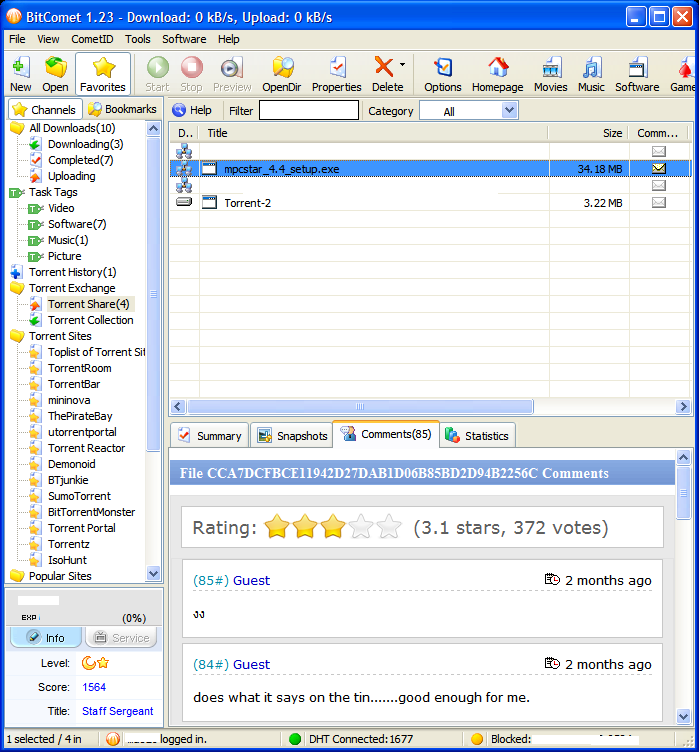Click the Torrent Sites folder
The image size is (699, 752).
pos(60,336)
